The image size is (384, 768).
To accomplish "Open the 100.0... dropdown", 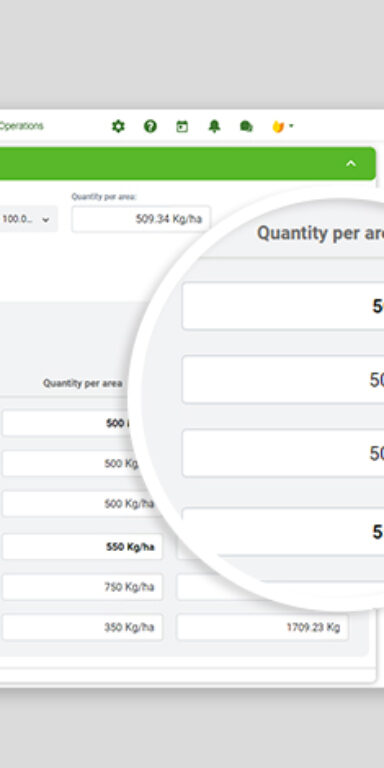I will 28,219.
